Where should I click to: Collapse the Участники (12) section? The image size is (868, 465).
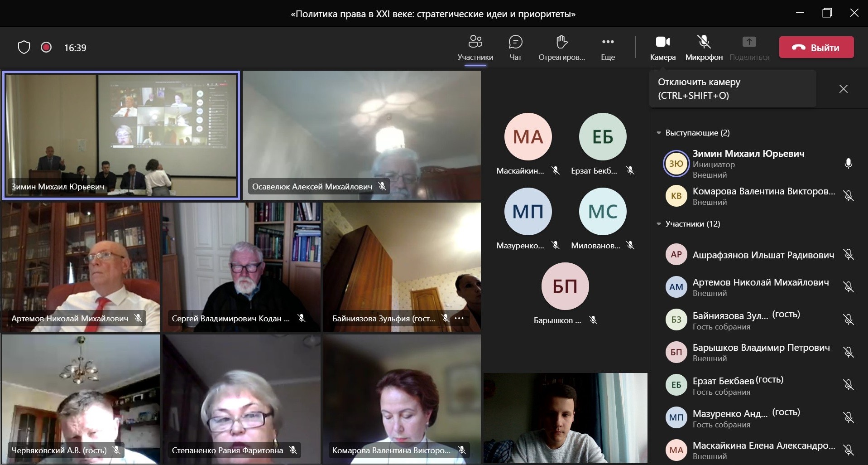tap(659, 224)
